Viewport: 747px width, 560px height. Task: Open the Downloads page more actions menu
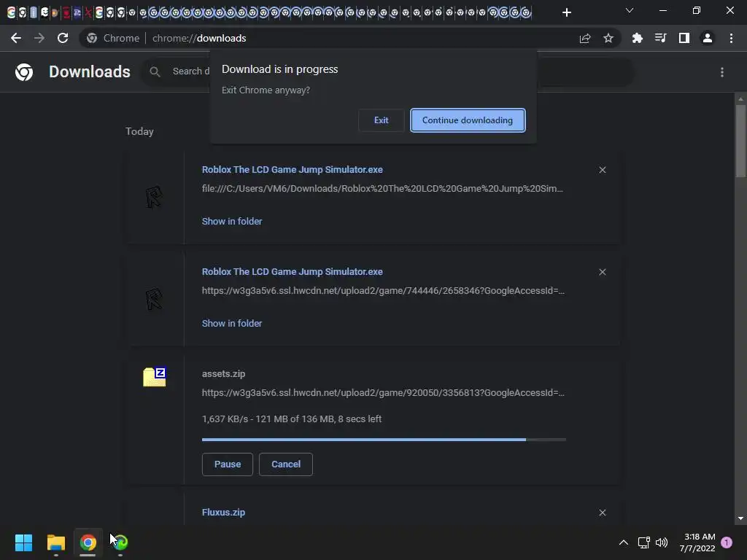pos(722,72)
